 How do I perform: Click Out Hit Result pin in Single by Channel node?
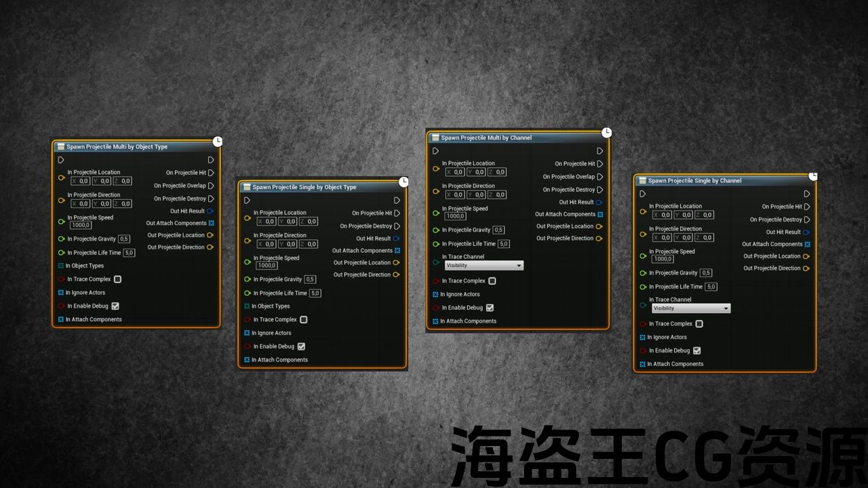[x=806, y=232]
